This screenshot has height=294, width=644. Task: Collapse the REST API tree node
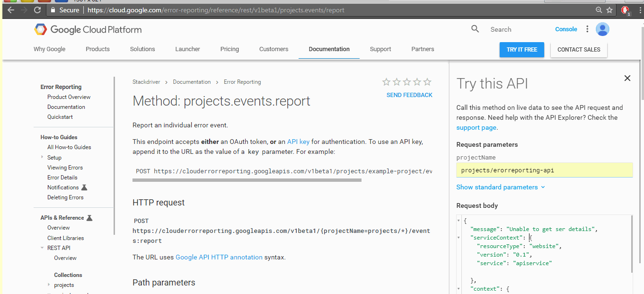(x=42, y=248)
